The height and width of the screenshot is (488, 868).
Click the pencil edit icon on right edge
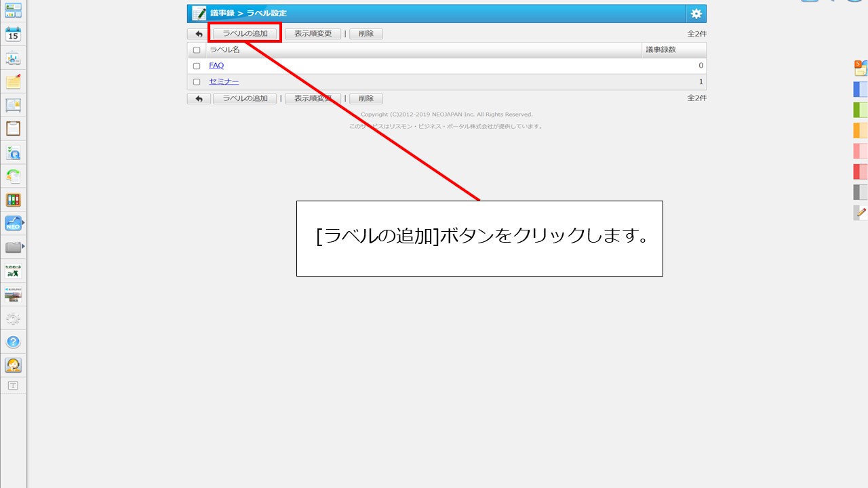861,212
